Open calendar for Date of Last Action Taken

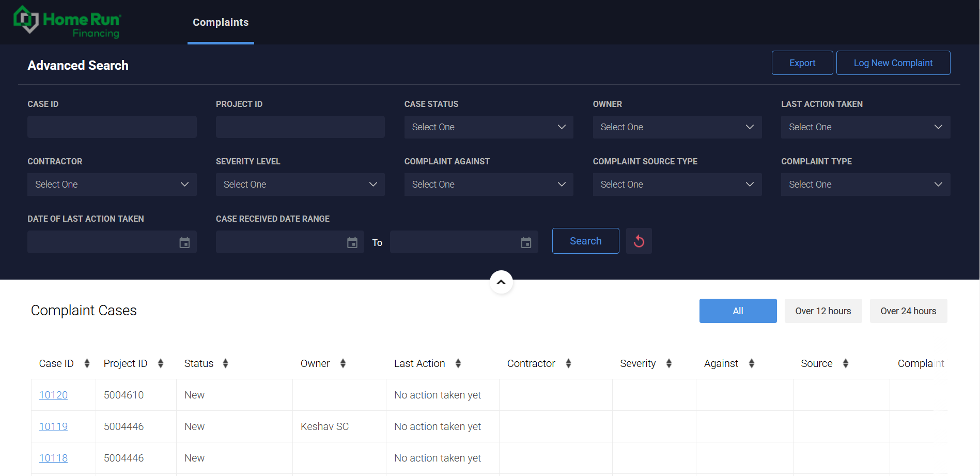[184, 242]
